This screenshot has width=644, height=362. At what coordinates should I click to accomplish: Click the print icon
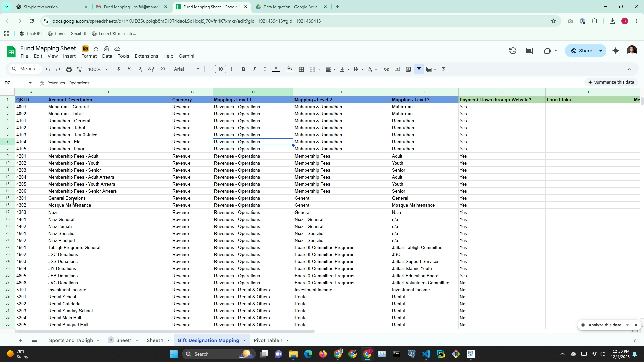pyautogui.click(x=69, y=69)
